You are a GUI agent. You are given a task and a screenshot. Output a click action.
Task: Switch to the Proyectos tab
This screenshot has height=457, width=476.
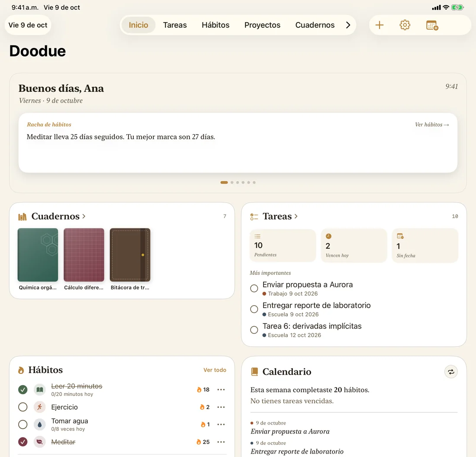pos(262,25)
